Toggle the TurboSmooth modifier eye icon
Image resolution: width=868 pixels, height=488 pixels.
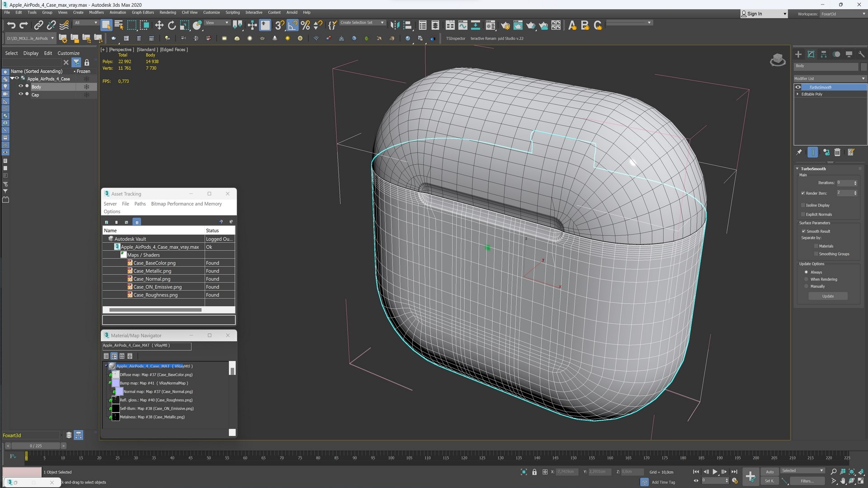pyautogui.click(x=798, y=87)
